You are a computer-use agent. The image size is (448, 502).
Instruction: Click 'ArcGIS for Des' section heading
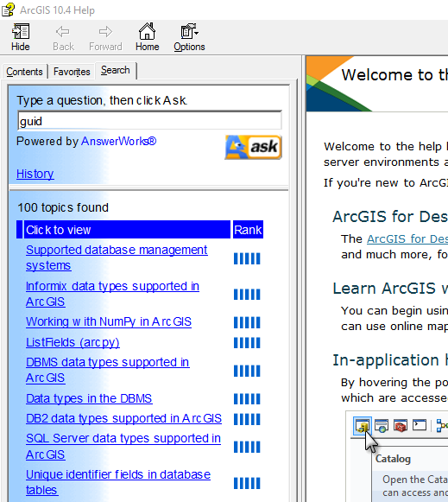[390, 217]
